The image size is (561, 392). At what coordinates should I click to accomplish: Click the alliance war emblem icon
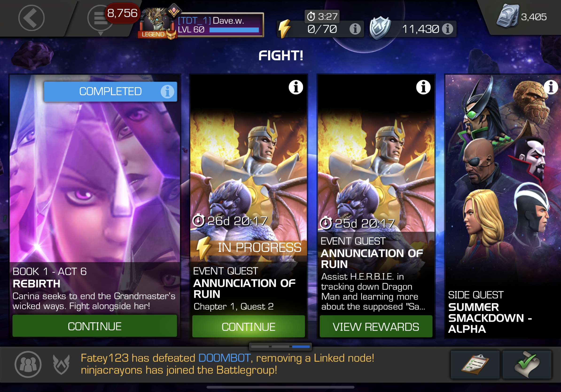(x=61, y=364)
